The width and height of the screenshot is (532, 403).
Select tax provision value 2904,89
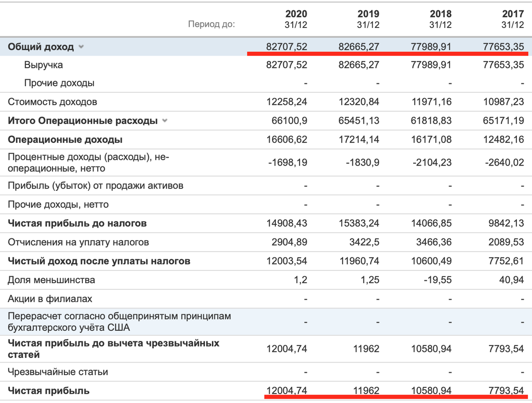(289, 242)
